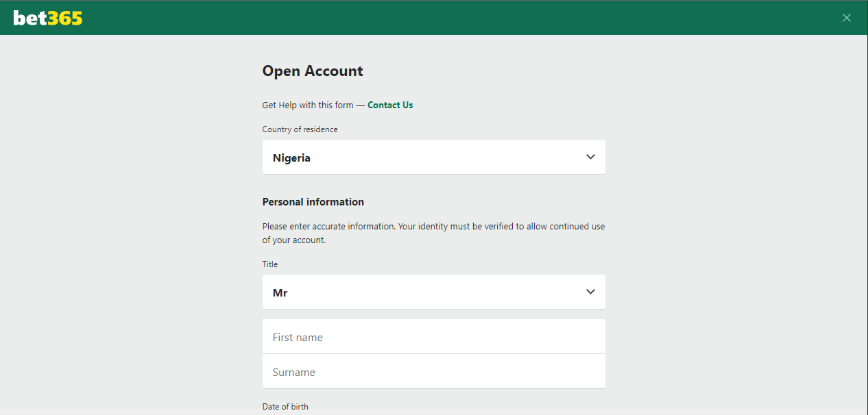Click the Personal information section heading

(313, 202)
